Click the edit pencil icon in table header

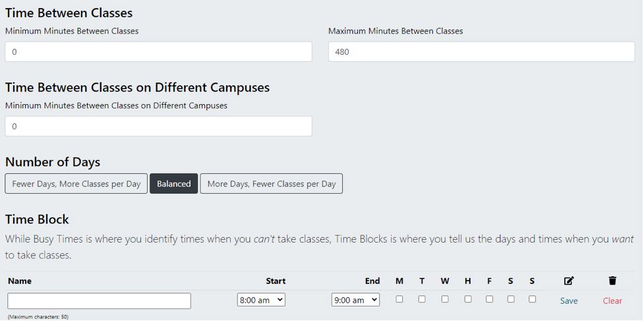point(569,281)
